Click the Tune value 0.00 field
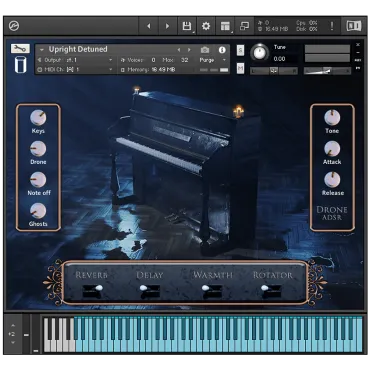Image resolution: width=370 pixels, height=370 pixels. [280, 59]
